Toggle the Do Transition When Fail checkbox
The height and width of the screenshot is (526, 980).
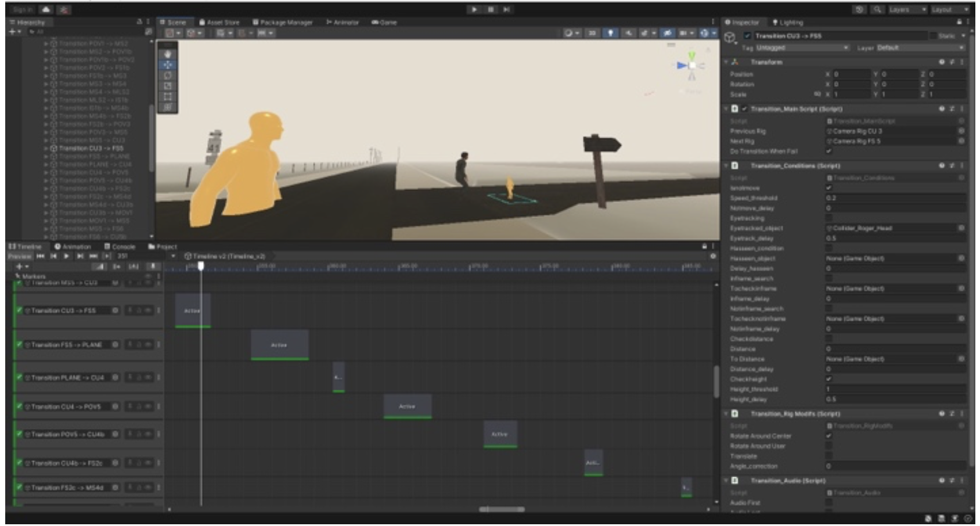(x=829, y=152)
